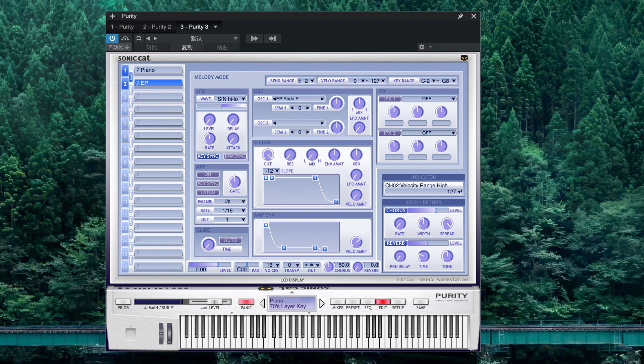Adjust the CHORUS LEVEL slider
The image size is (644, 364).
point(428,211)
